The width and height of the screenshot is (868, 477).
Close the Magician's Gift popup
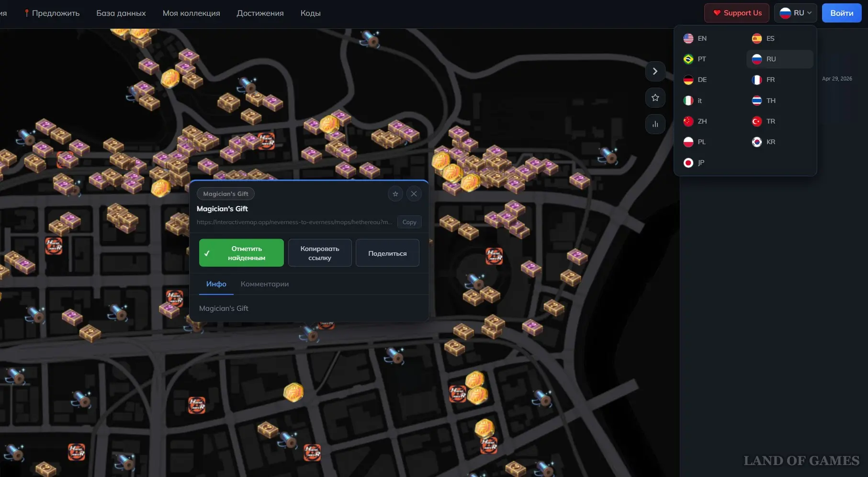coord(414,194)
